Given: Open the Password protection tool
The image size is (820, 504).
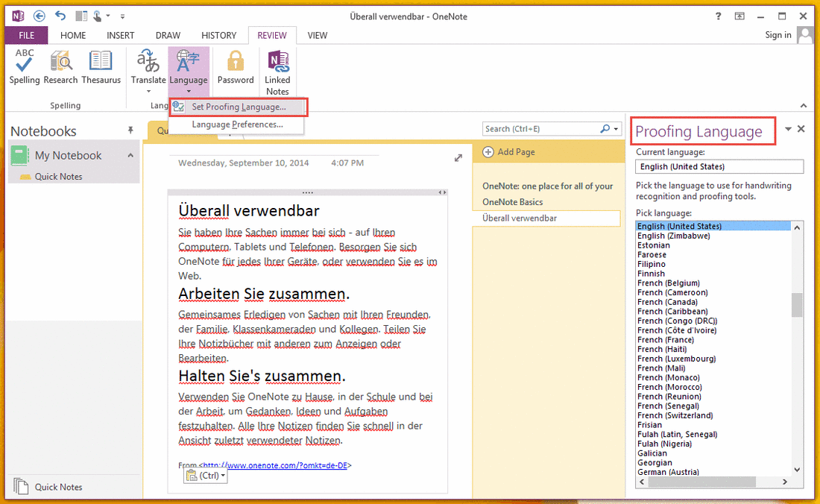Looking at the screenshot, I should coord(236,67).
